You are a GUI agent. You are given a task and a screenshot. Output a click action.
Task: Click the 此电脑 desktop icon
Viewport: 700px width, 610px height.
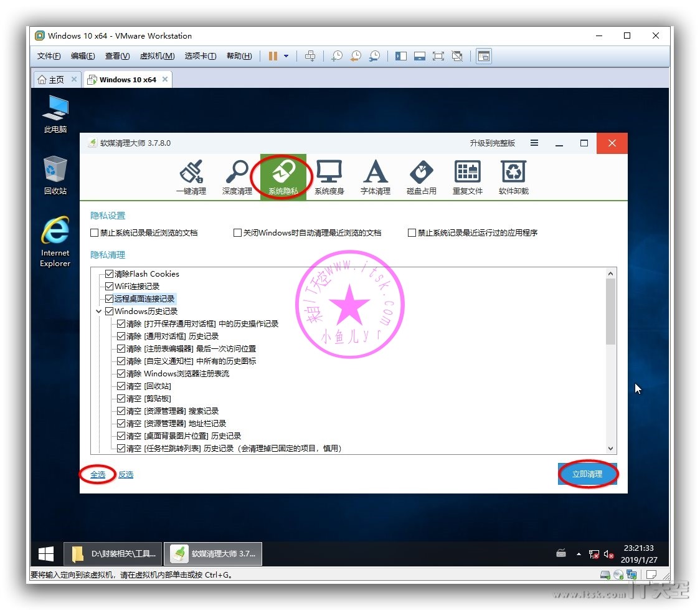(x=55, y=114)
